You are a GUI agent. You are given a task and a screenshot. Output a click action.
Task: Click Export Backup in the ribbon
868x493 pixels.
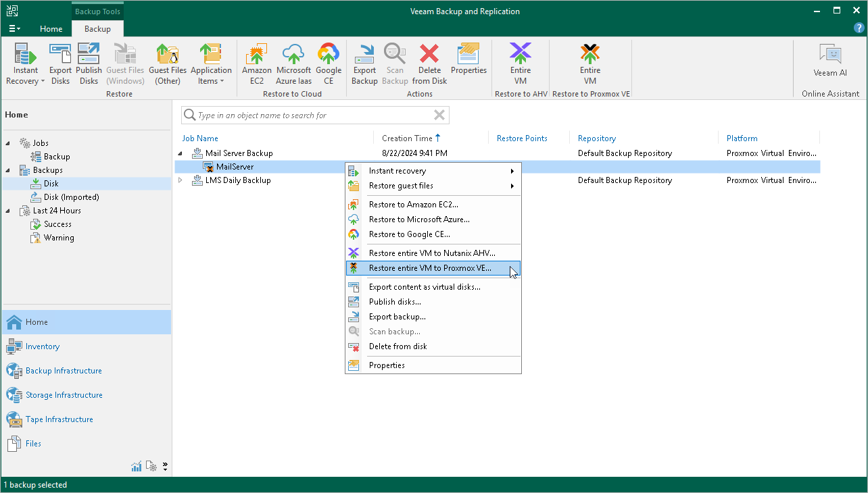[x=364, y=64]
